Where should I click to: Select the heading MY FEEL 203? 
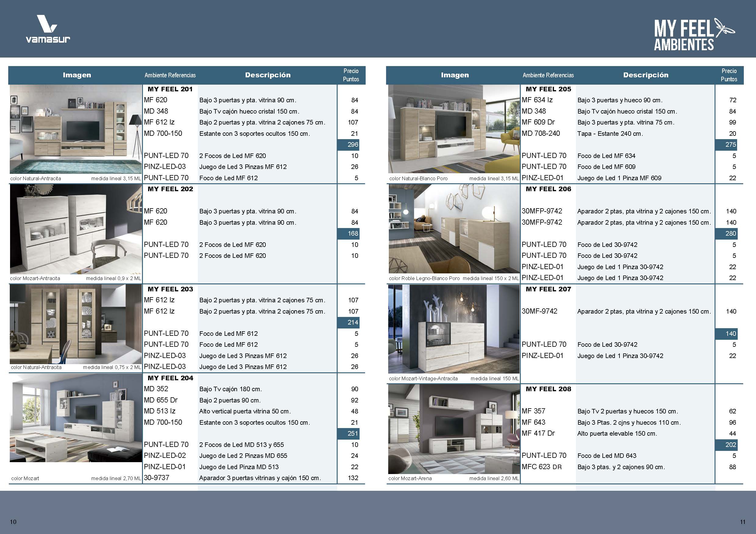[170, 289]
